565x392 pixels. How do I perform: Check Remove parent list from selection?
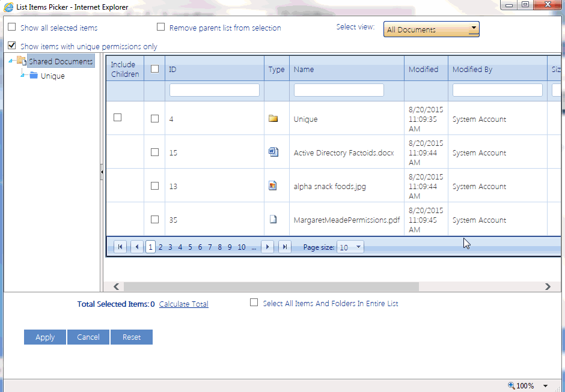point(160,27)
